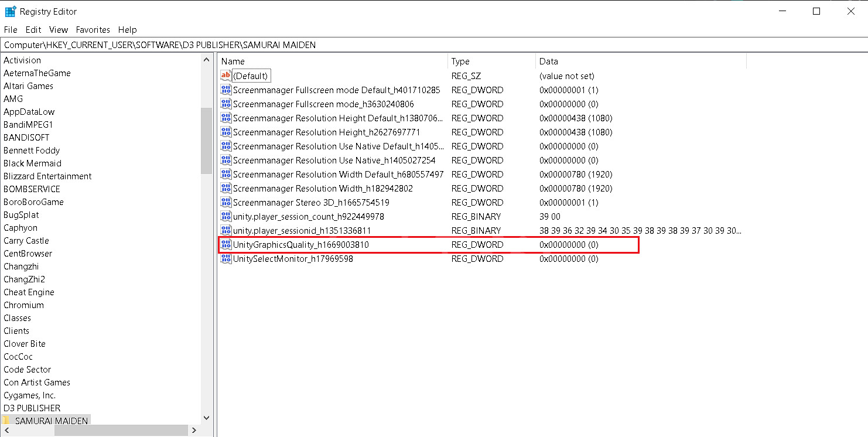Click the Screenmanager Fullscreen mode Default icon
This screenshot has width=868, height=437.
(226, 90)
